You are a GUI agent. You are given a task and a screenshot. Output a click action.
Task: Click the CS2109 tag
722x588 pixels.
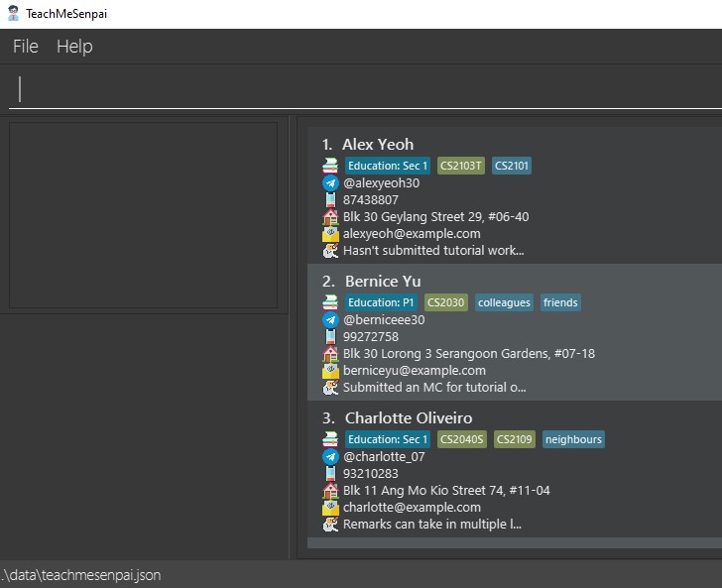pyautogui.click(x=515, y=439)
